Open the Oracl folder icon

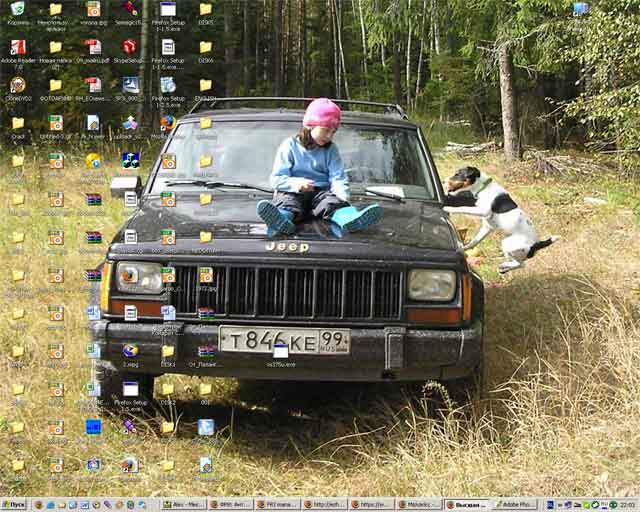(18, 123)
